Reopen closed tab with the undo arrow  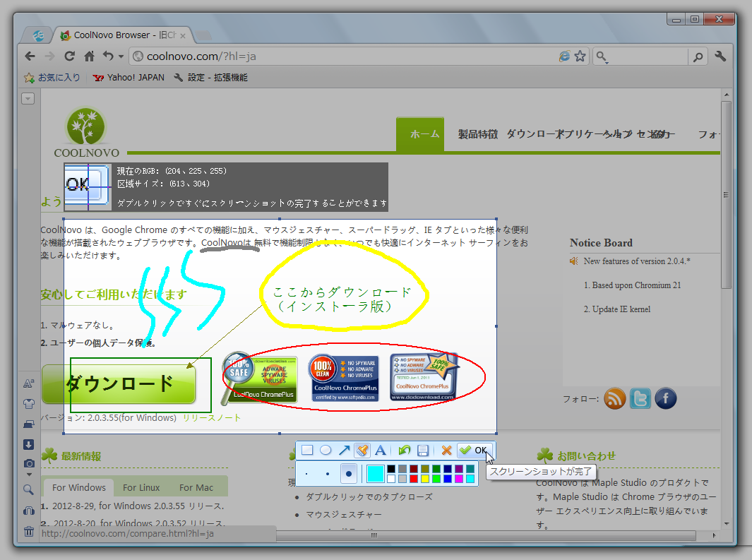(108, 56)
